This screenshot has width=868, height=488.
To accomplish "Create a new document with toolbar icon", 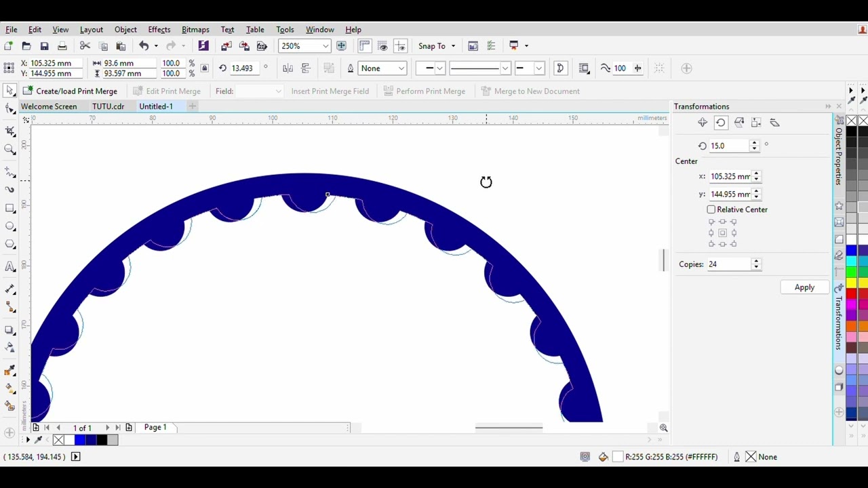I will (x=8, y=46).
